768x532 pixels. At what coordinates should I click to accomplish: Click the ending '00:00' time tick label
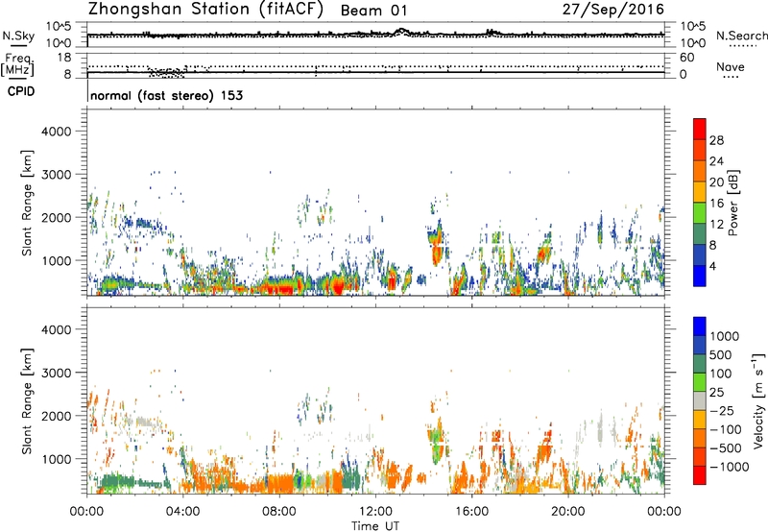click(x=664, y=512)
